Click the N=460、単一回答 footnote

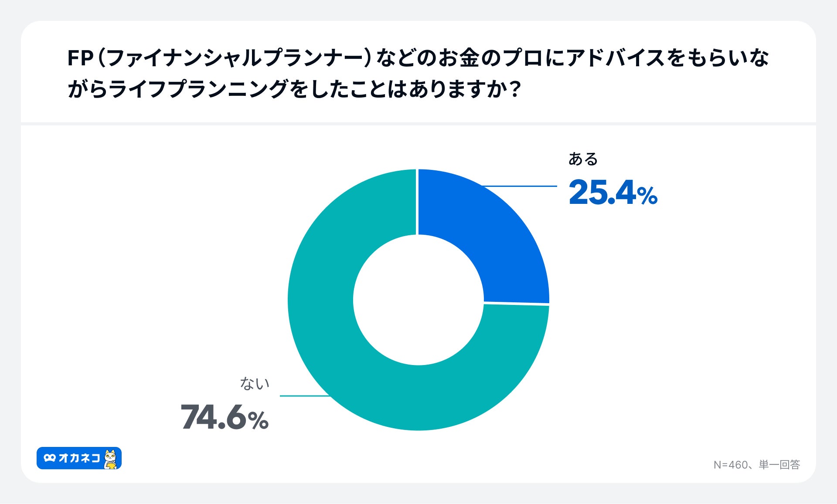pyautogui.click(x=756, y=465)
